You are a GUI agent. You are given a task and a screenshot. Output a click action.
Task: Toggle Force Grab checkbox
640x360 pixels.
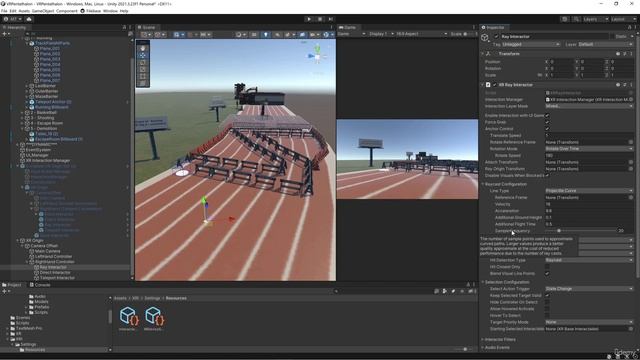click(x=547, y=122)
